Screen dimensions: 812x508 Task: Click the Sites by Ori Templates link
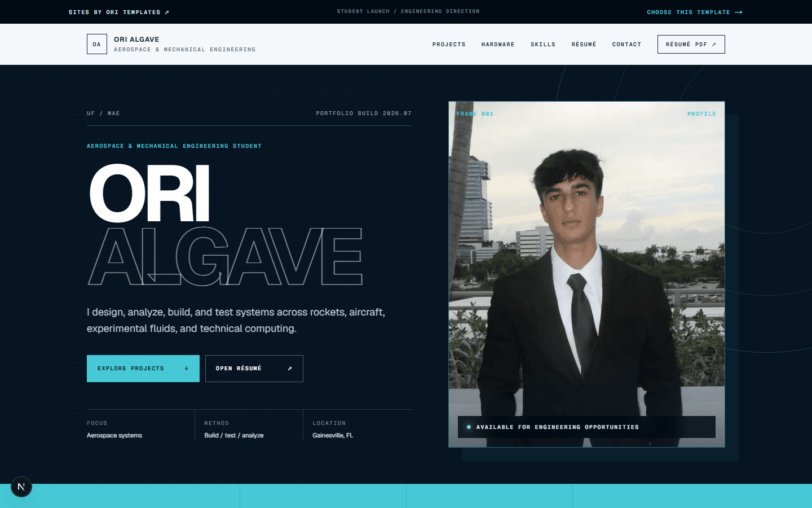(119, 12)
